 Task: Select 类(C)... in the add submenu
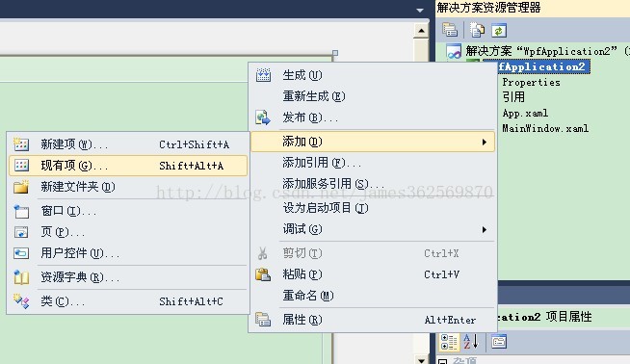tap(128, 301)
